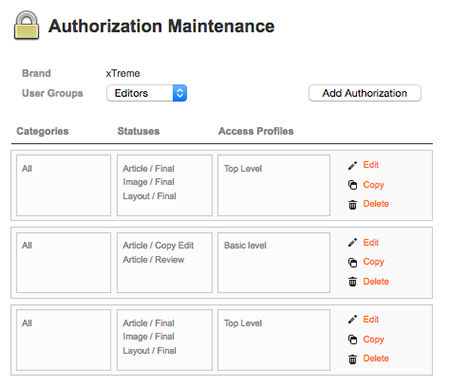The width and height of the screenshot is (450, 386).
Task: Click copy icon in Basic level row
Action: coord(352,262)
